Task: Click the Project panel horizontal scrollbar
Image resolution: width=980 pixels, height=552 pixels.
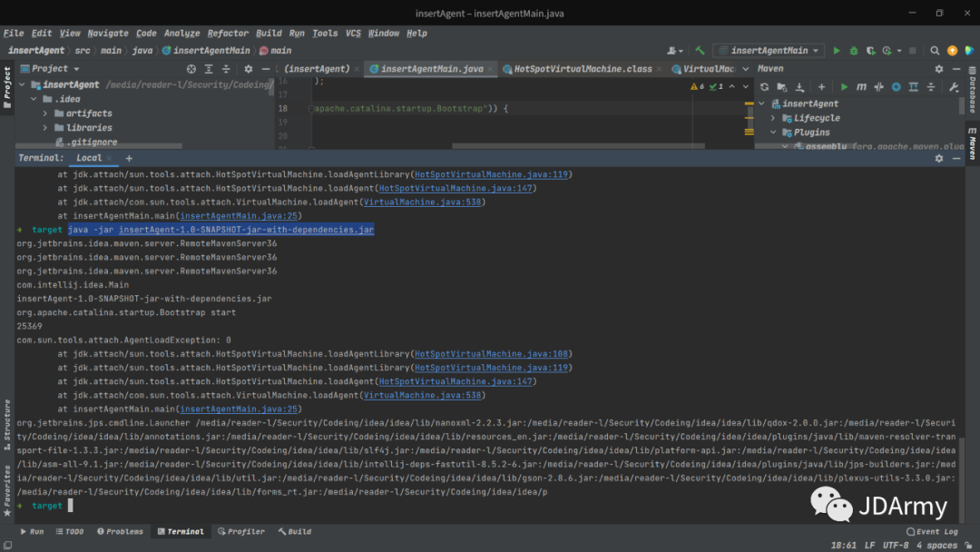Action: [99, 146]
